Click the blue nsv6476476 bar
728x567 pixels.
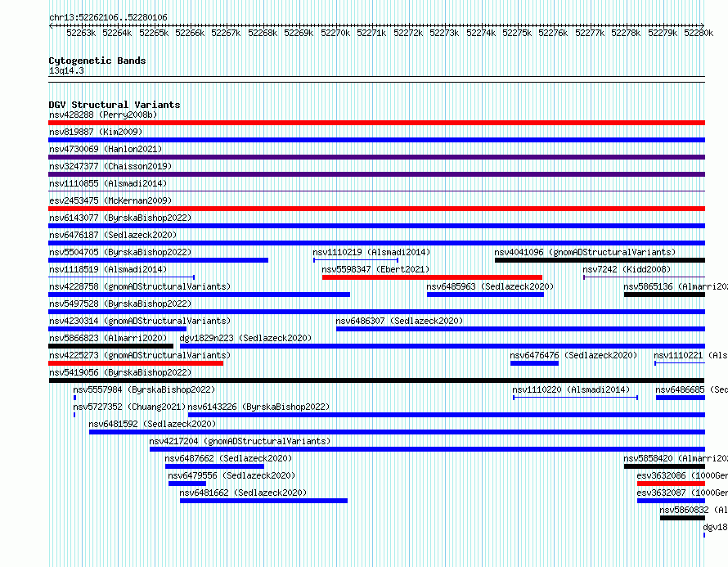click(x=534, y=363)
